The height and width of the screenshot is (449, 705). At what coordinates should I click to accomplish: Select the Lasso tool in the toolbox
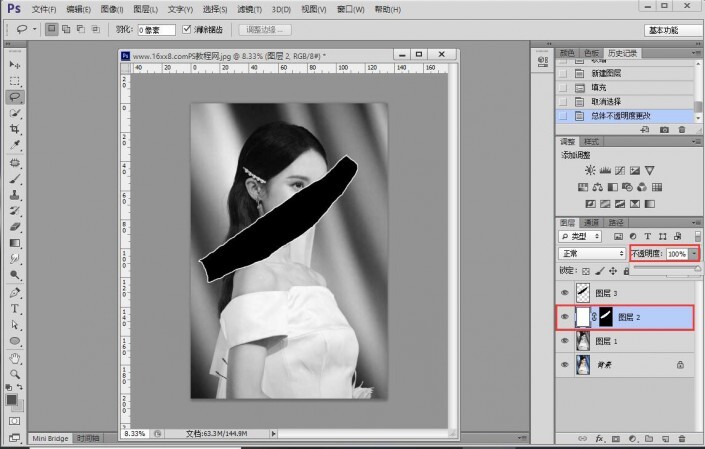tap(15, 97)
